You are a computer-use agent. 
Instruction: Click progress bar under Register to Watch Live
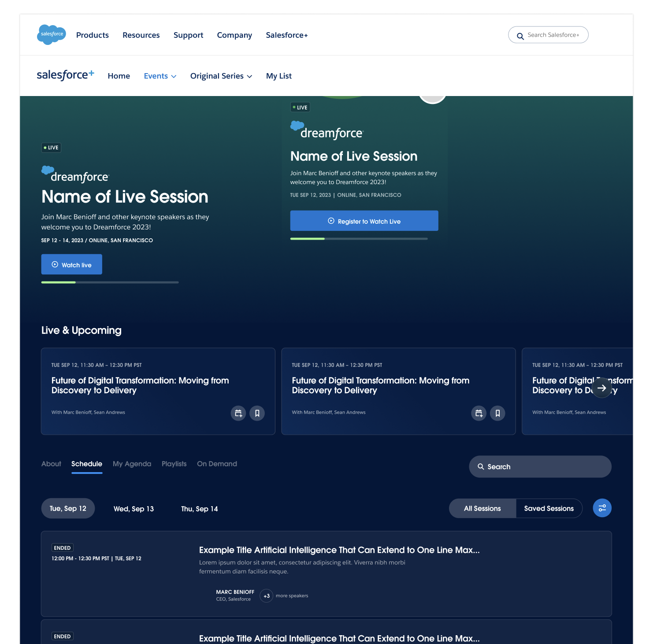359,239
